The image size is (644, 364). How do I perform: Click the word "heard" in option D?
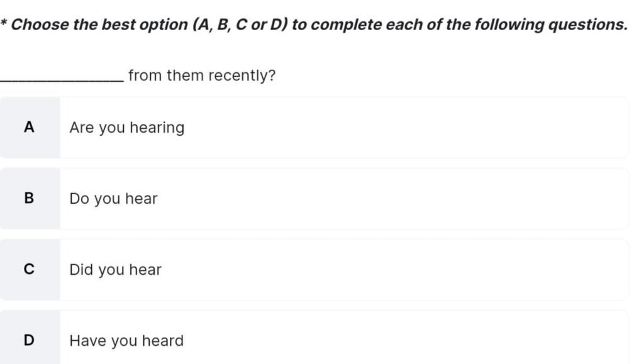click(162, 341)
